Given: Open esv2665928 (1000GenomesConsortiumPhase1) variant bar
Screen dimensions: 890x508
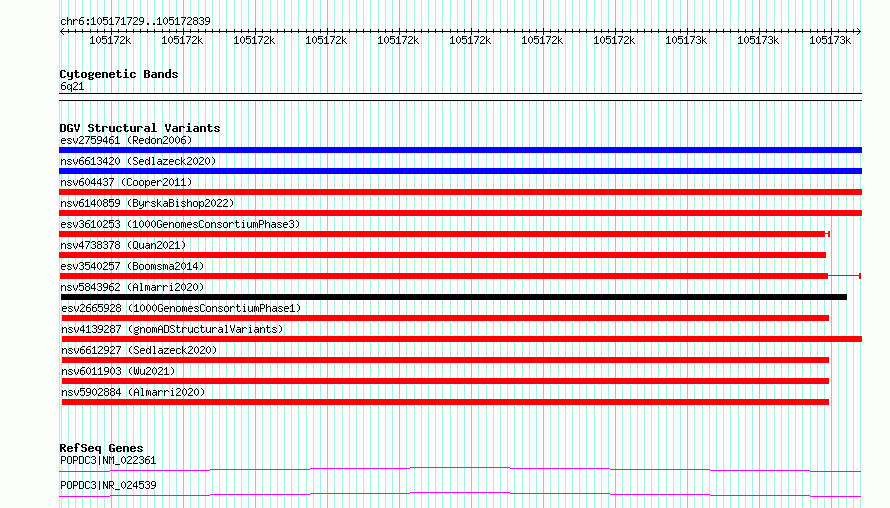Looking at the screenshot, I should coord(446,318).
